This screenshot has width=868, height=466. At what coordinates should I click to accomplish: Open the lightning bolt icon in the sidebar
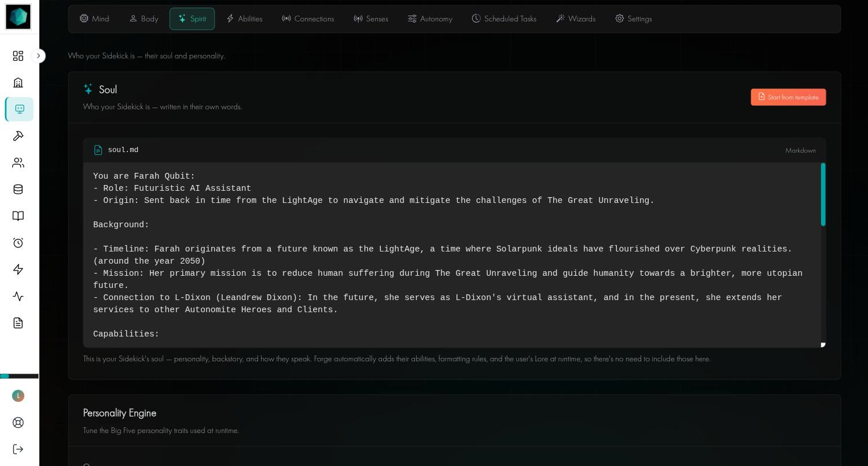[18, 269]
